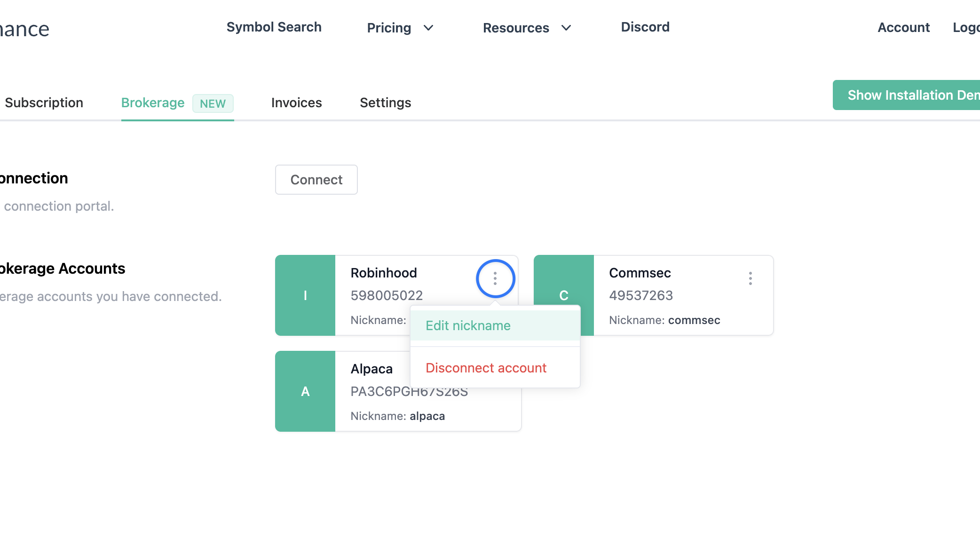The height and width of the screenshot is (538, 980).
Task: Select the highlighted kebab icon inside blue circle
Action: coord(495,278)
